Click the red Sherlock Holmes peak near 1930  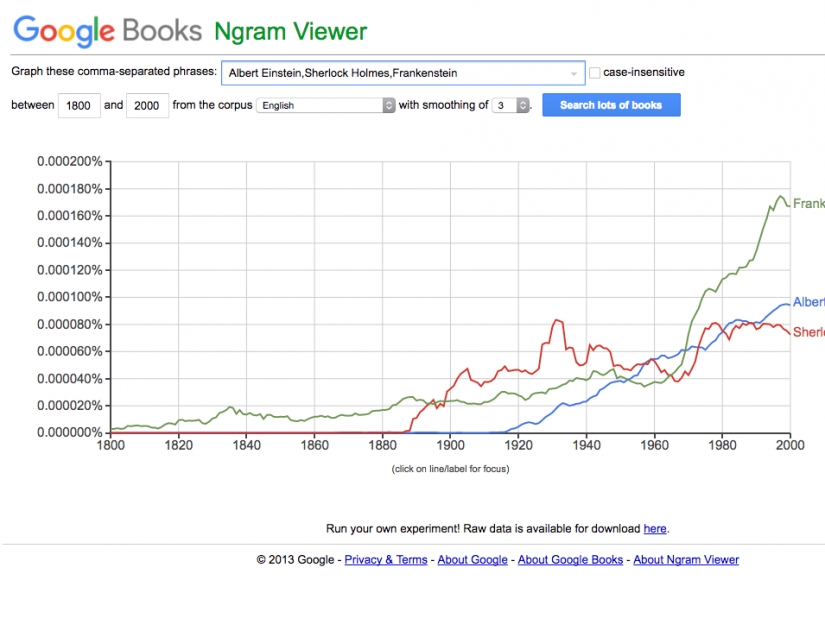[x=557, y=320]
